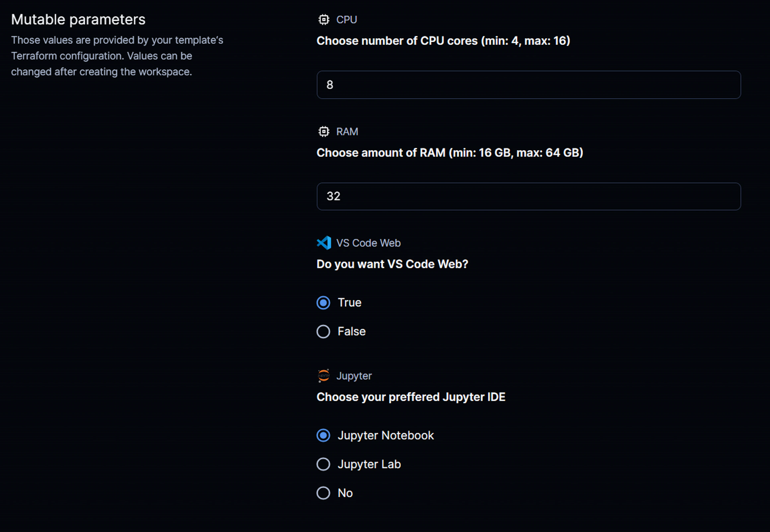Click the Jupyter Lab label text
Viewport: 770px width, 532px height.
click(369, 464)
